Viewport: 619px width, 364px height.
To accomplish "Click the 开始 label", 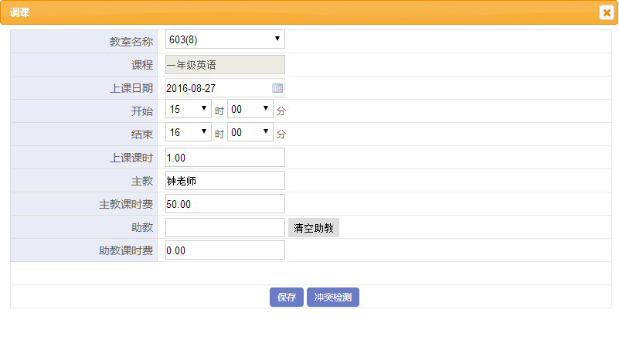I will [x=142, y=111].
